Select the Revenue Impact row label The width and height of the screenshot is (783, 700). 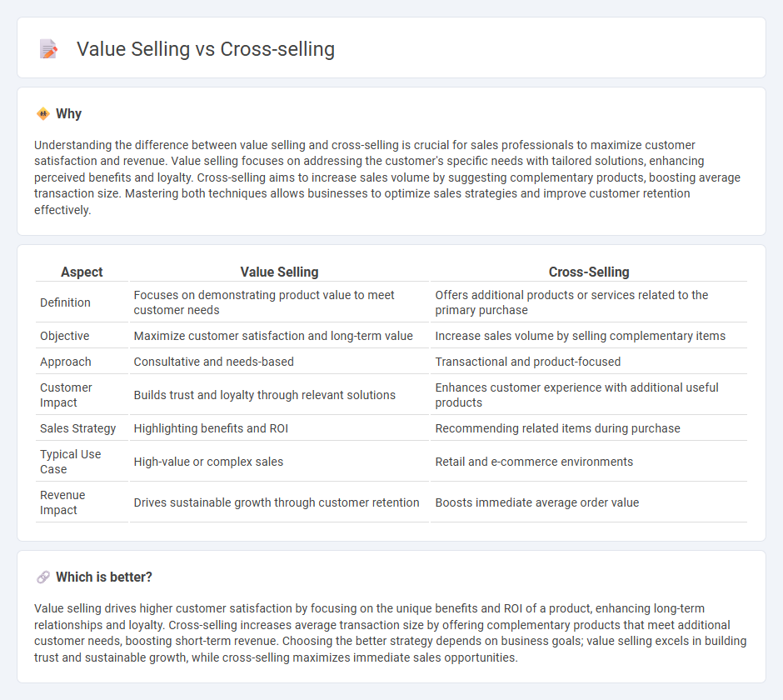click(62, 502)
